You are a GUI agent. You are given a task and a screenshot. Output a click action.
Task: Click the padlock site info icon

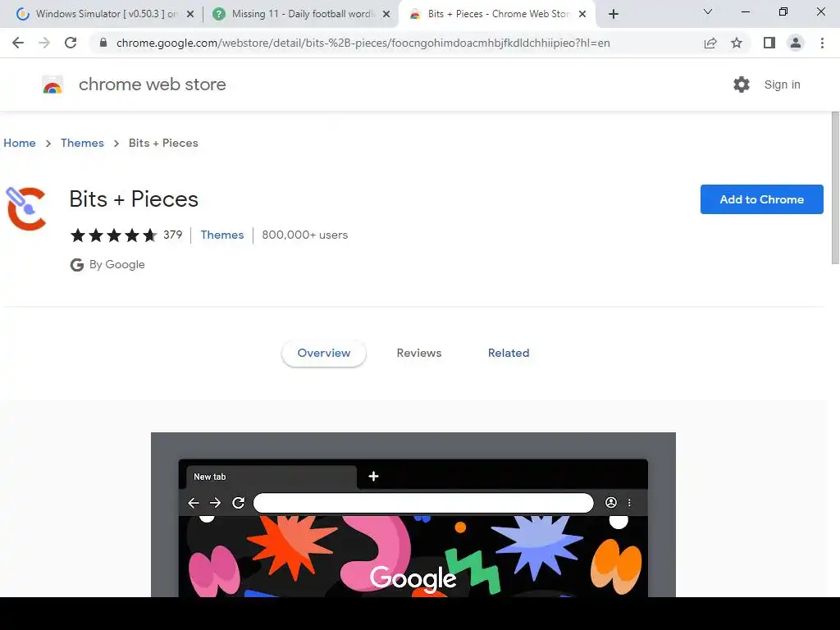click(103, 43)
